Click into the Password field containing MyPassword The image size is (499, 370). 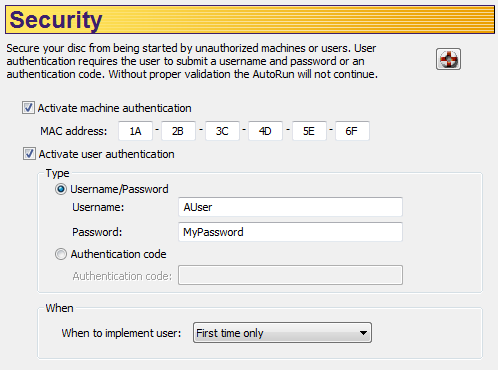[290, 232]
